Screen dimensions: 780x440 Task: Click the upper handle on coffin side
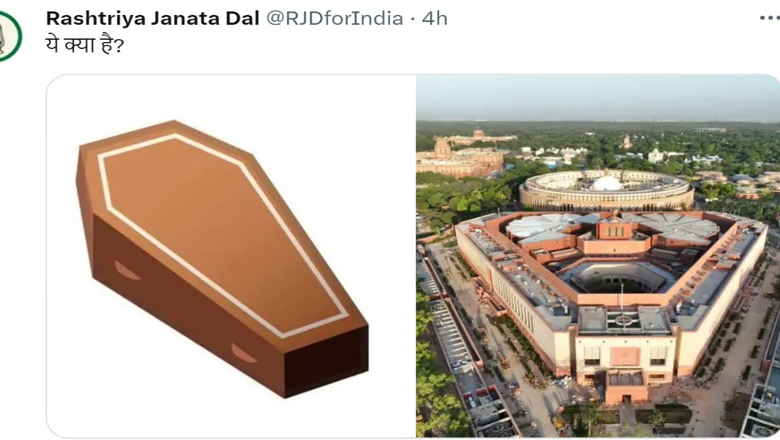127,271
